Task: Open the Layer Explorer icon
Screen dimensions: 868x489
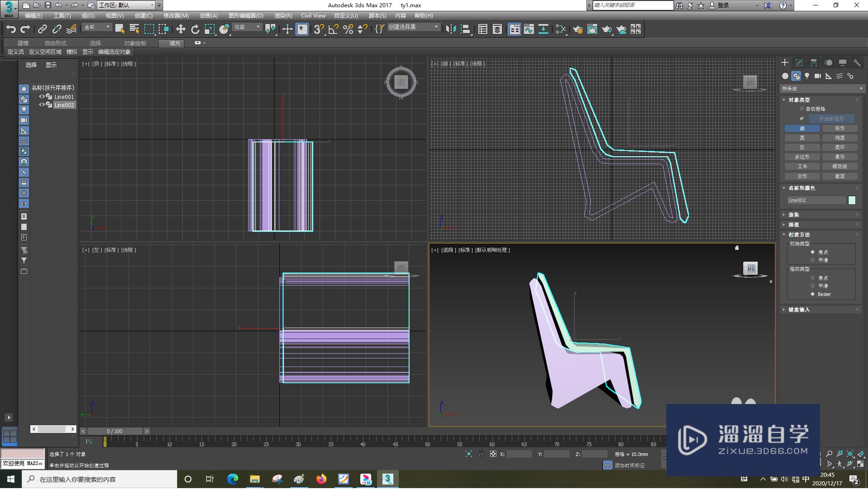Action: (x=497, y=29)
